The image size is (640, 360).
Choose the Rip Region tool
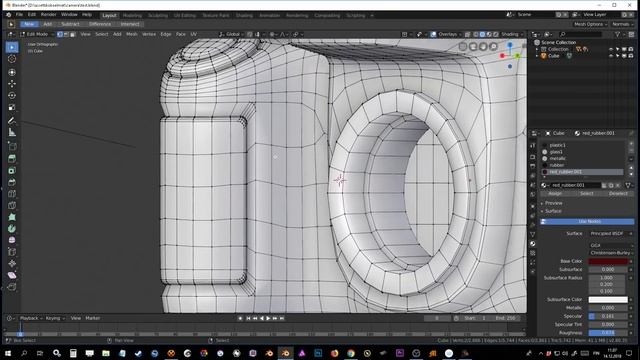(x=12, y=287)
